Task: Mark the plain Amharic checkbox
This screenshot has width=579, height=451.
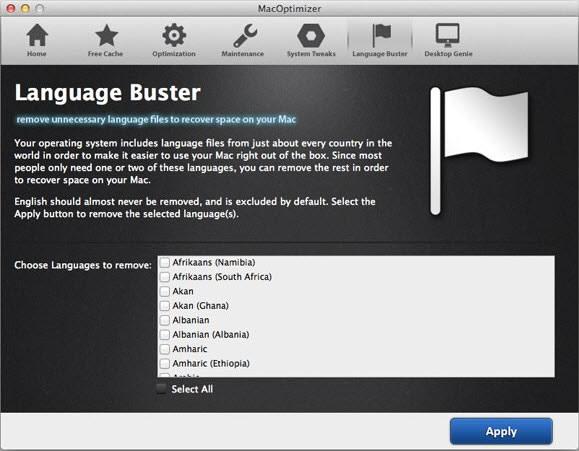Action: click(x=165, y=349)
